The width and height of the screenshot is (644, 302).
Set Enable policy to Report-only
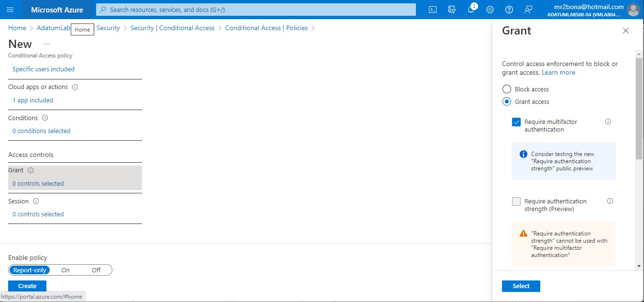click(30, 270)
